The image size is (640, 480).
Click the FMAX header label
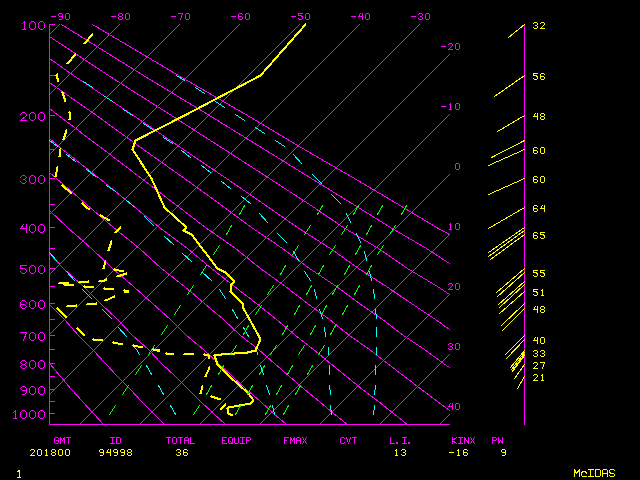295,440
